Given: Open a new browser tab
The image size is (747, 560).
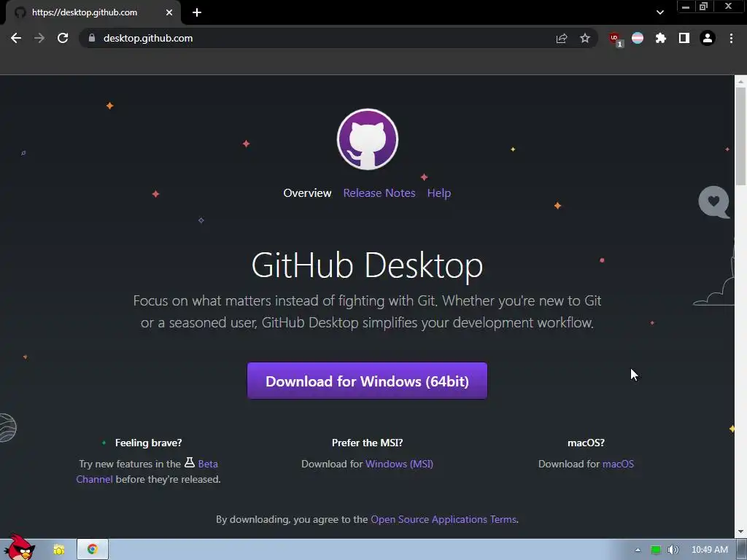Looking at the screenshot, I should 197,12.
